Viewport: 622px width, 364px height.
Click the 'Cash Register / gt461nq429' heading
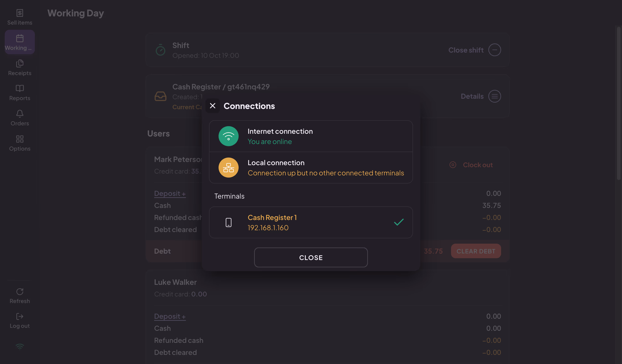click(221, 87)
